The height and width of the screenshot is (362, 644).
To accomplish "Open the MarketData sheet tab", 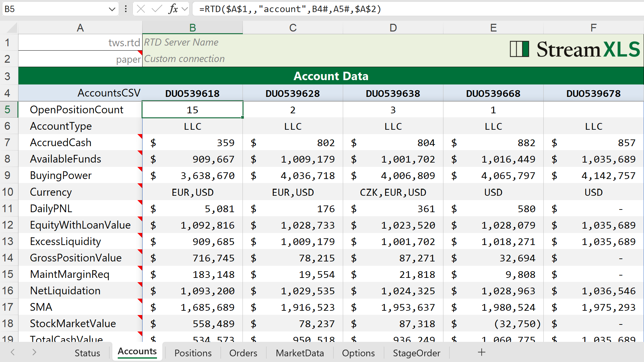I will tap(300, 353).
